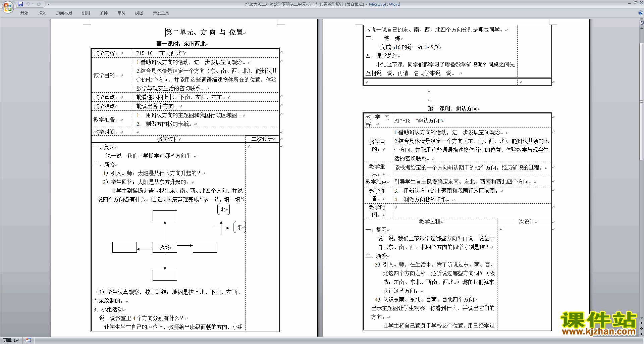The width and height of the screenshot is (644, 344).
Task: Open the 邮件 ribbon tab
Action: point(104,13)
